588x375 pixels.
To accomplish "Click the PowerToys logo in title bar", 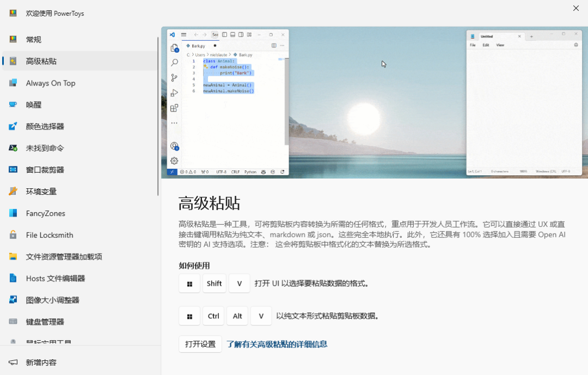I will [x=13, y=13].
